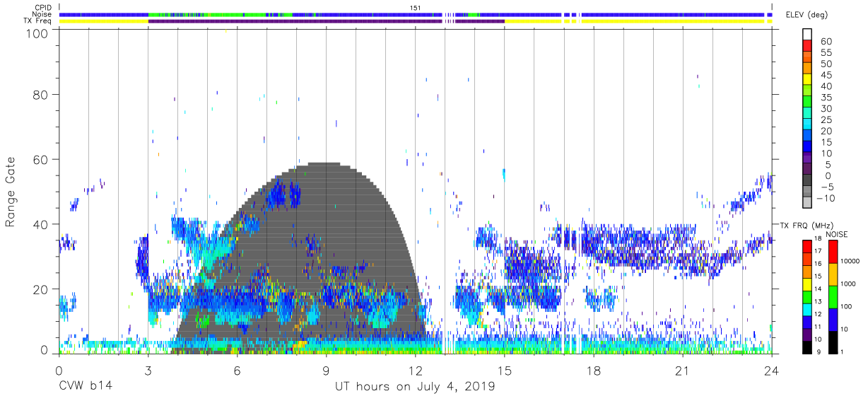Pick the red swatch in ELEV colorbar
The height and width of the screenshot is (401, 868).
[x=808, y=47]
